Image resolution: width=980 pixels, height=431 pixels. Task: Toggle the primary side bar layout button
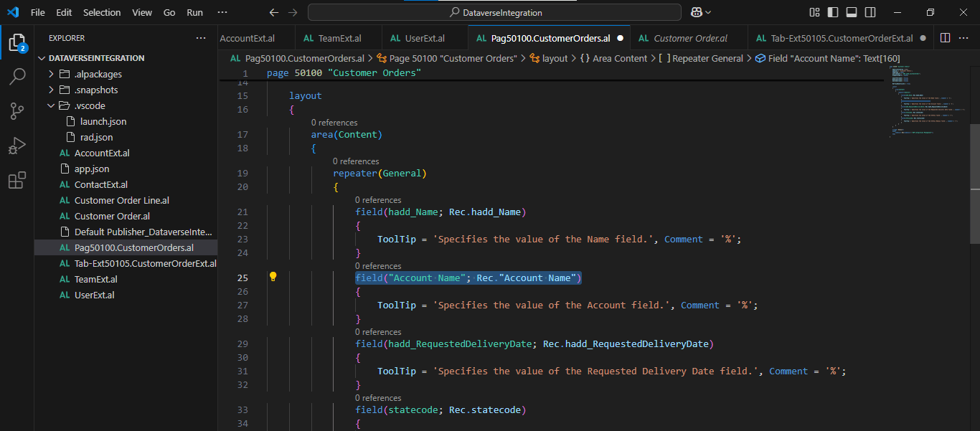833,12
